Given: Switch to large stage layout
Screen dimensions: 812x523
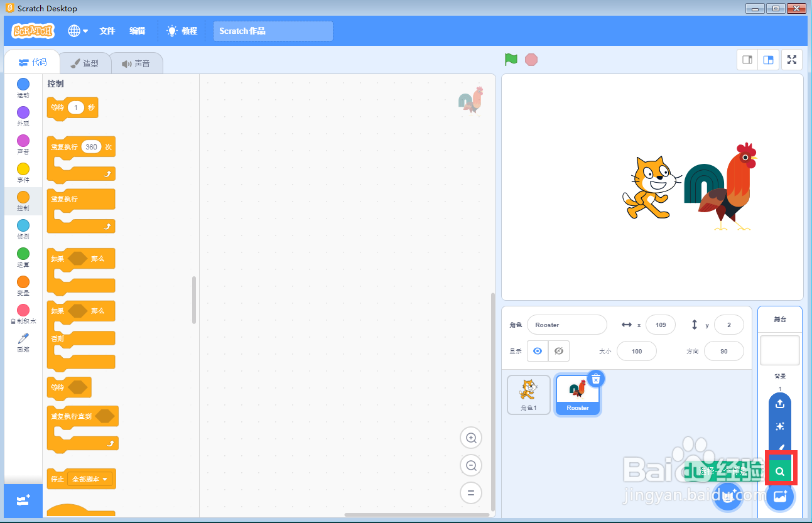Looking at the screenshot, I should coord(768,60).
